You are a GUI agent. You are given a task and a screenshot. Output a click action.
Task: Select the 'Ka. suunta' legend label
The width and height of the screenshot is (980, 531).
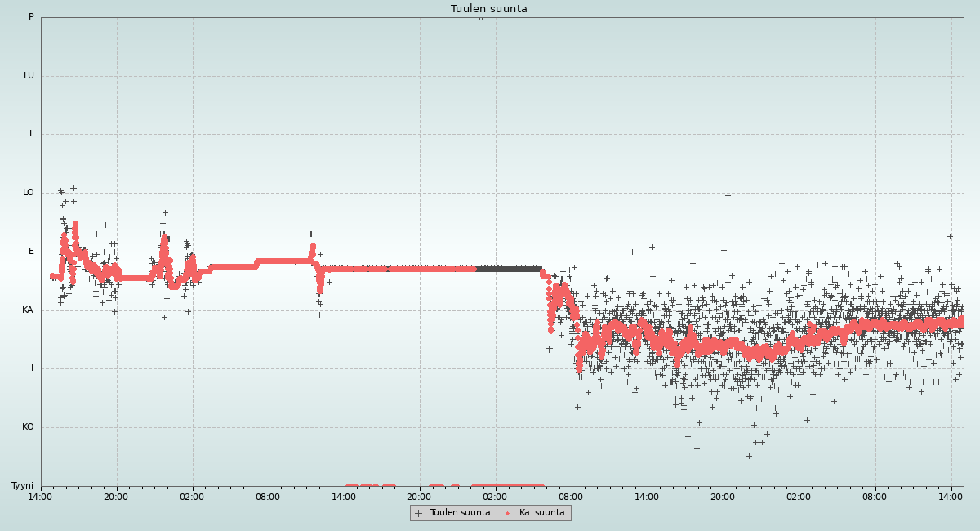coord(541,513)
